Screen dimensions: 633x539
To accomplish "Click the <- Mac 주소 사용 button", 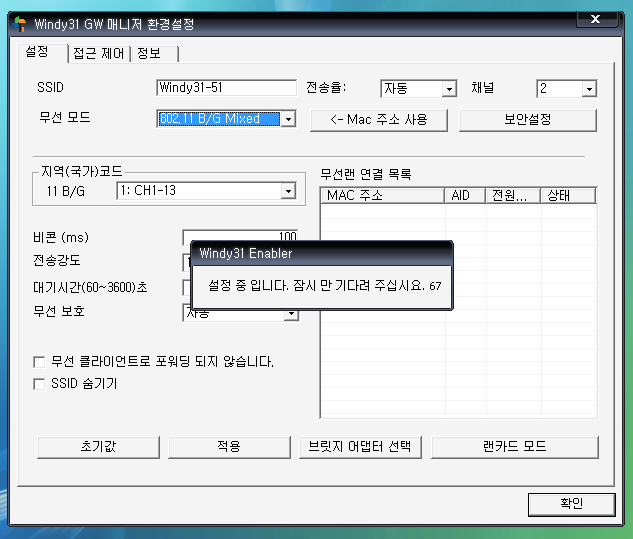I will point(379,120).
